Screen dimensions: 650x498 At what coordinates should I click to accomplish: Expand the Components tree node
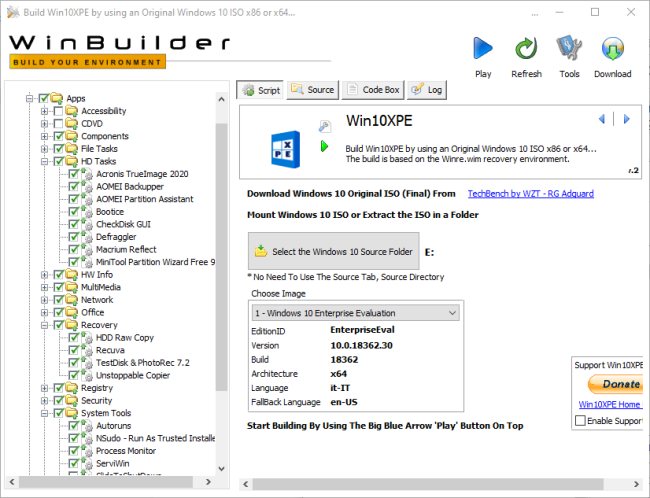(44, 136)
